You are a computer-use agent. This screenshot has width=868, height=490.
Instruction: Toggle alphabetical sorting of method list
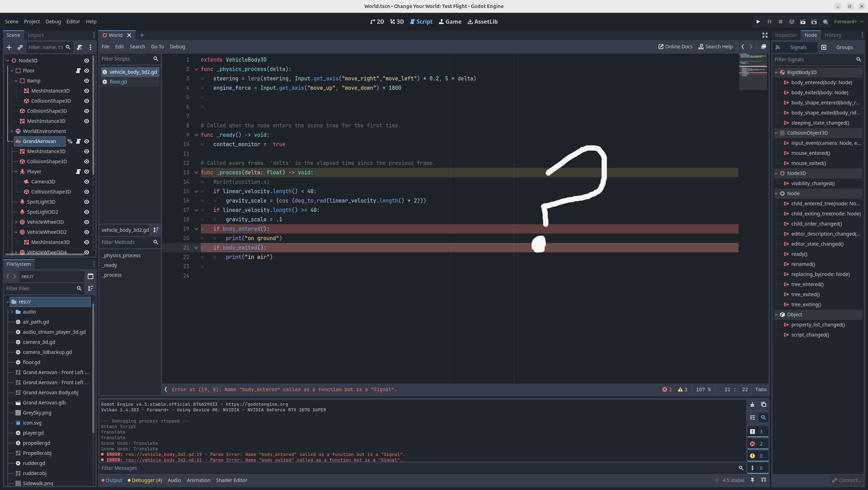(x=156, y=230)
